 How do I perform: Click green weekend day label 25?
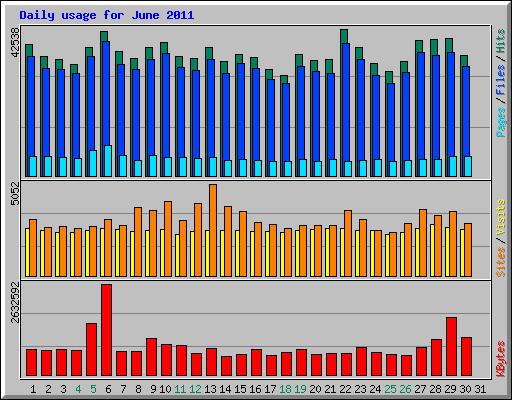coord(390,389)
